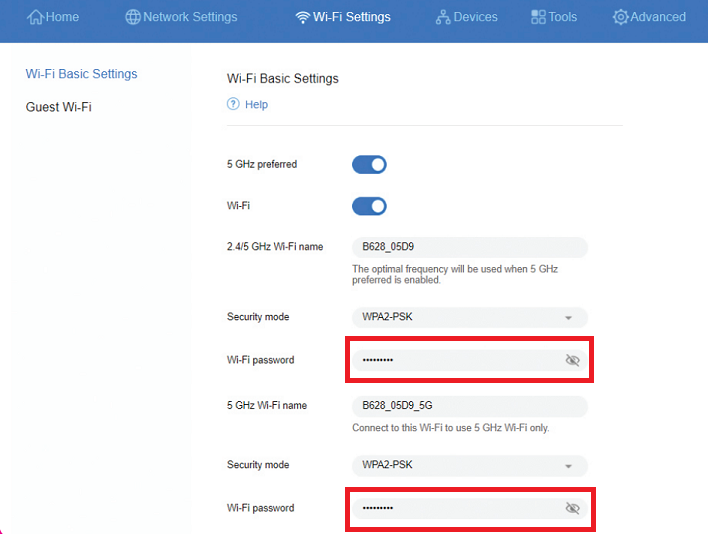Click the 5 GHz Wi-Fi name field

tap(468, 406)
